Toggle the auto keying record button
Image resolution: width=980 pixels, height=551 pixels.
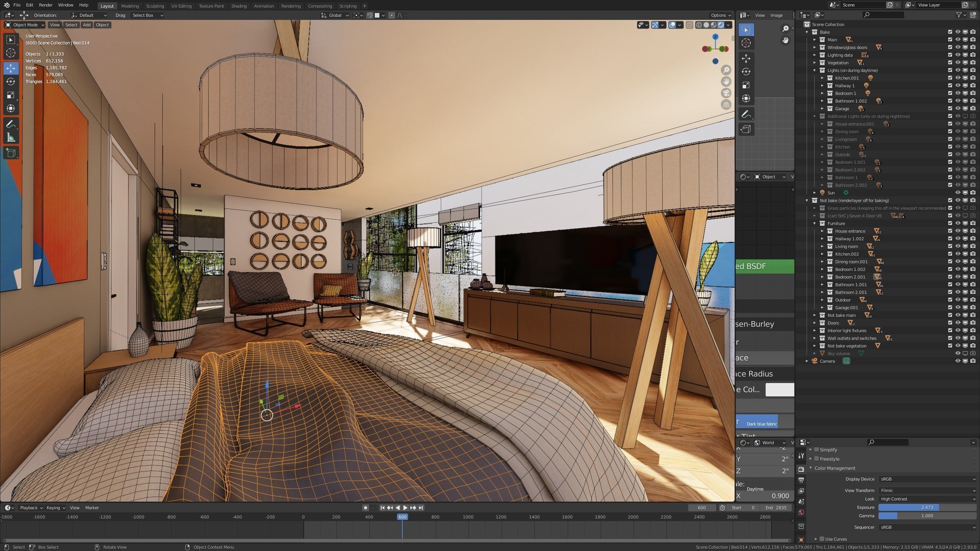[x=365, y=508]
